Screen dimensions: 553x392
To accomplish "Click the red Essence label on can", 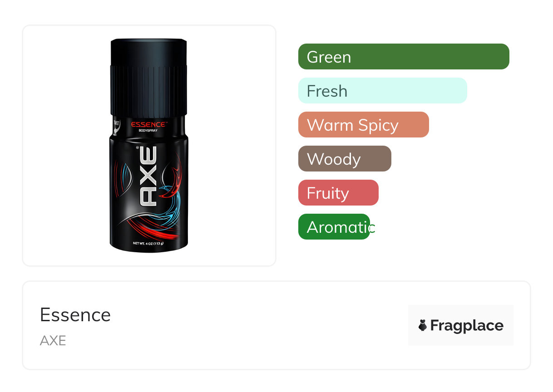I will click(148, 125).
